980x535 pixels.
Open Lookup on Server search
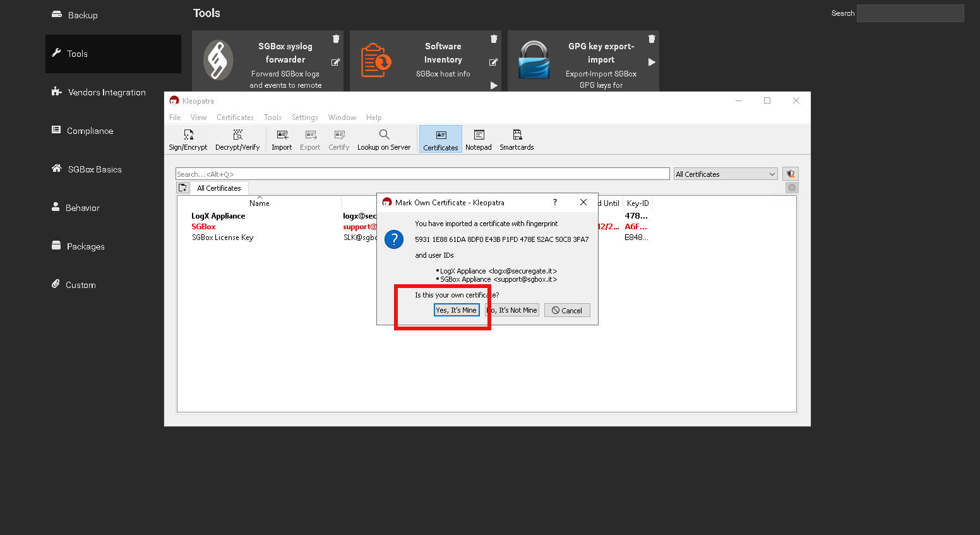click(x=384, y=140)
